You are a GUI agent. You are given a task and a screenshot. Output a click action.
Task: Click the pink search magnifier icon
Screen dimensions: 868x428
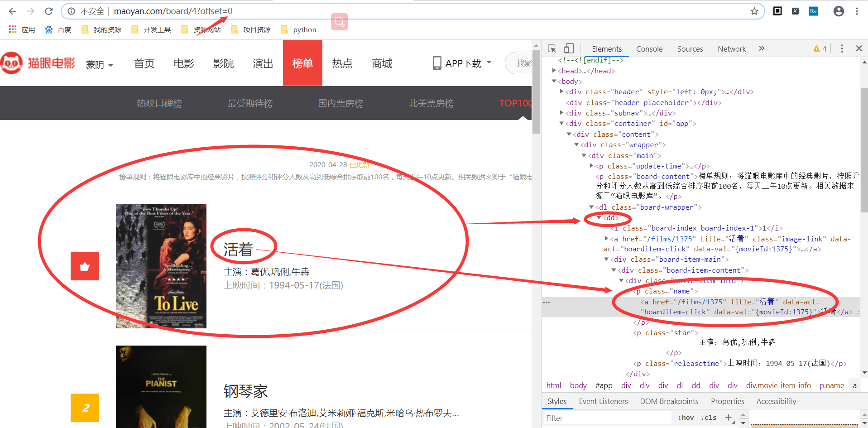tap(340, 21)
